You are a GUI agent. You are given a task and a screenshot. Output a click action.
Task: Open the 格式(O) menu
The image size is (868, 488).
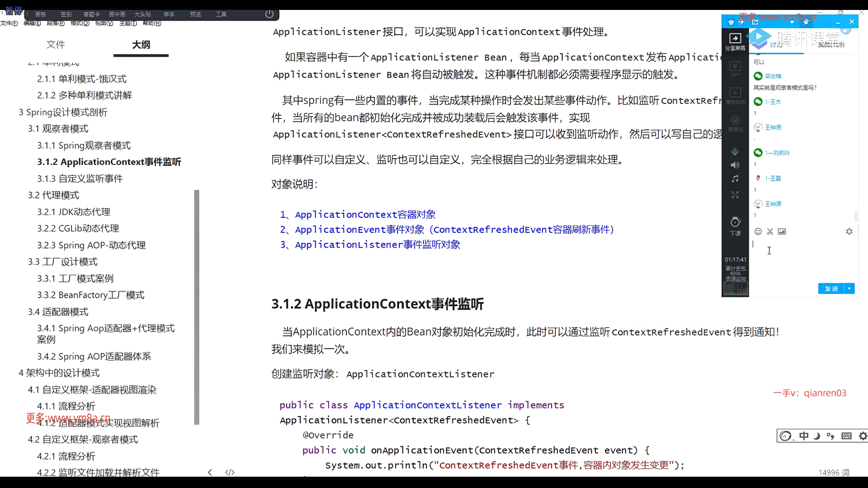(x=80, y=23)
